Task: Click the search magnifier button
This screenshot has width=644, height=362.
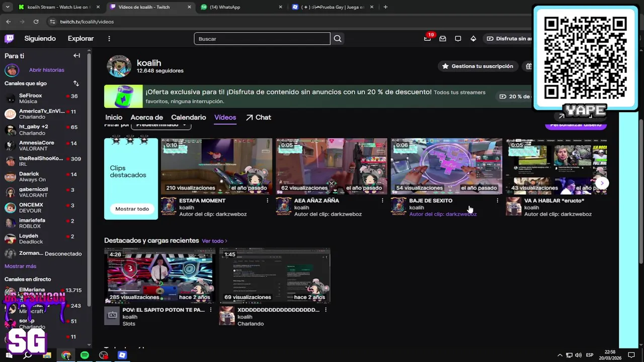Action: coord(338,39)
